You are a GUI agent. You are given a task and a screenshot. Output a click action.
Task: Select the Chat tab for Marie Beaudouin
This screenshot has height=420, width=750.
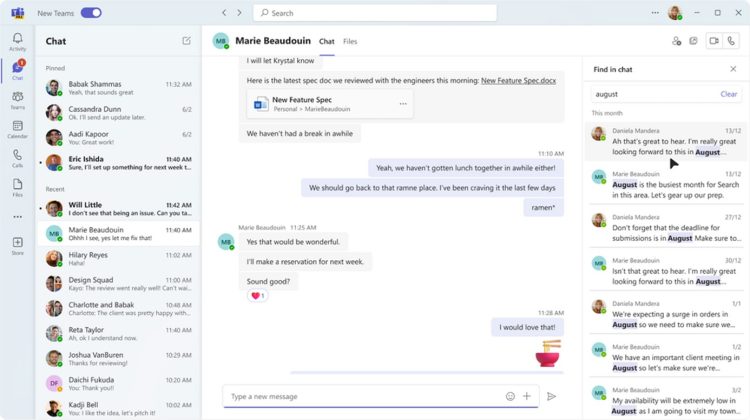pos(327,42)
